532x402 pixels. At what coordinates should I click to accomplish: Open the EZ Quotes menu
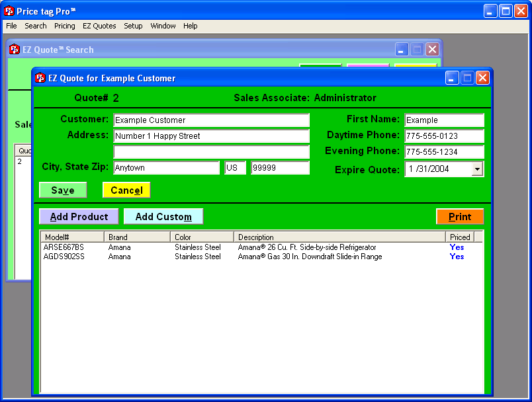point(99,26)
